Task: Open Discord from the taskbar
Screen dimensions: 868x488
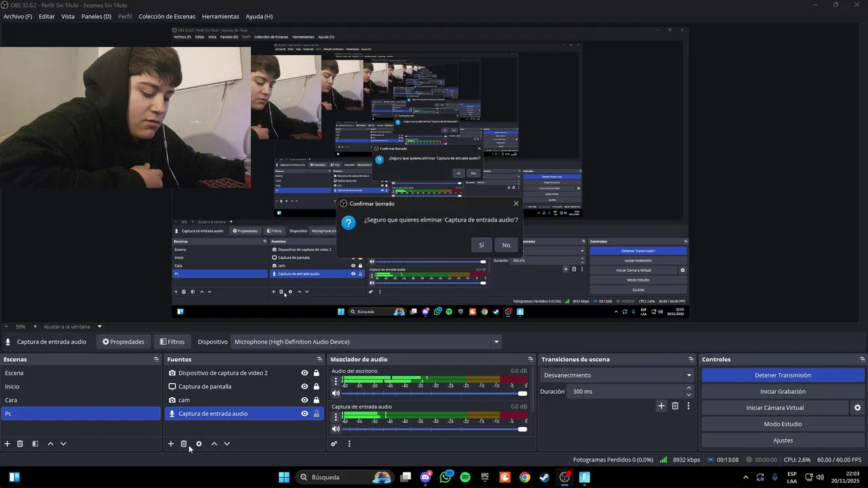Action: pyautogui.click(x=425, y=477)
